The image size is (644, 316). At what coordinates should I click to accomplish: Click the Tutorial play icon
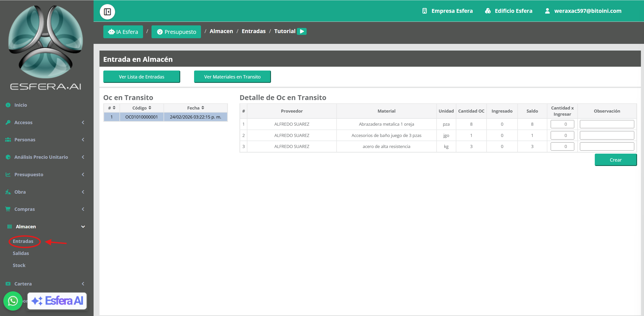coord(302,31)
